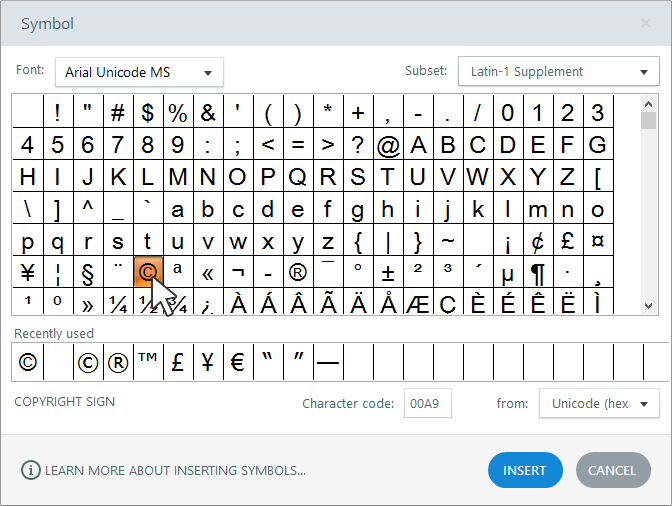Choose the trademark ™ symbol in Recently used

point(147,363)
